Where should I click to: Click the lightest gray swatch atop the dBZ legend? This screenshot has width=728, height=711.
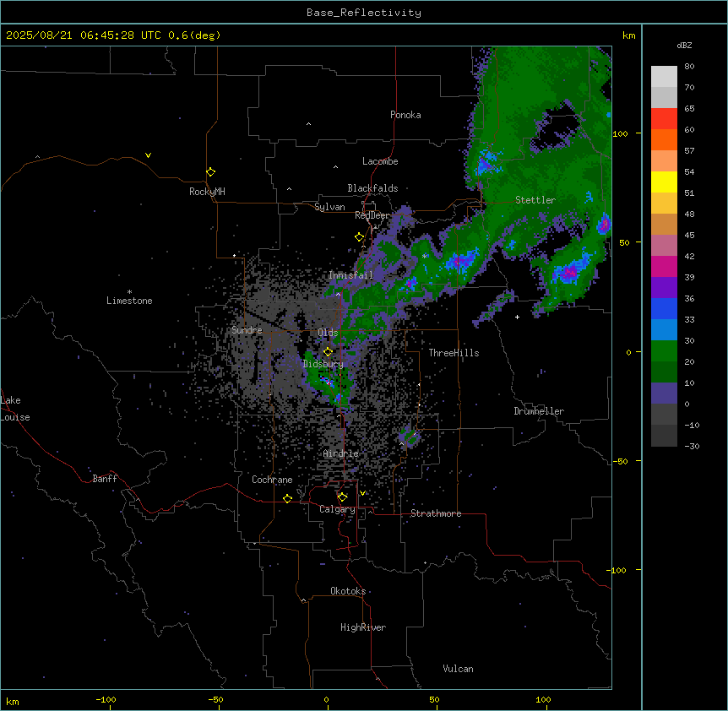pos(664,76)
